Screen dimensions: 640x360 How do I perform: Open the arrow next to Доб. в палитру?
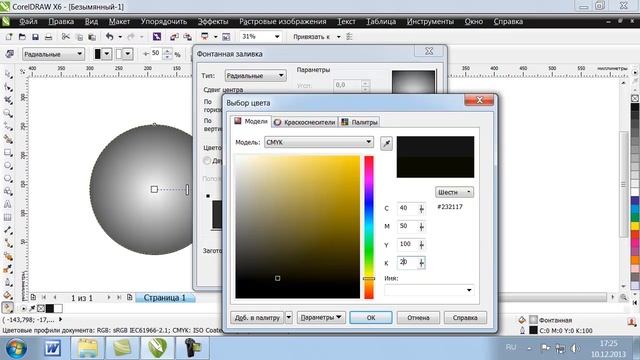click(289, 317)
